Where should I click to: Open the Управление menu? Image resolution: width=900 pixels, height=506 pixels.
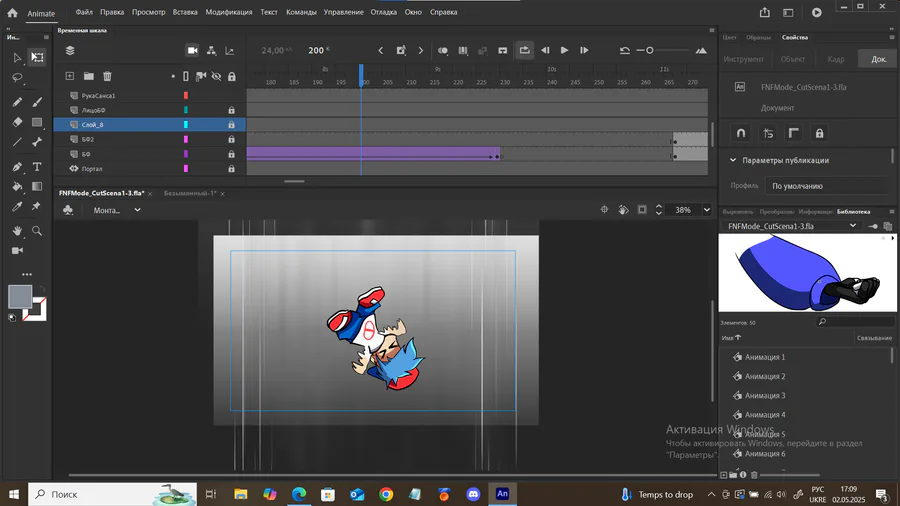343,12
